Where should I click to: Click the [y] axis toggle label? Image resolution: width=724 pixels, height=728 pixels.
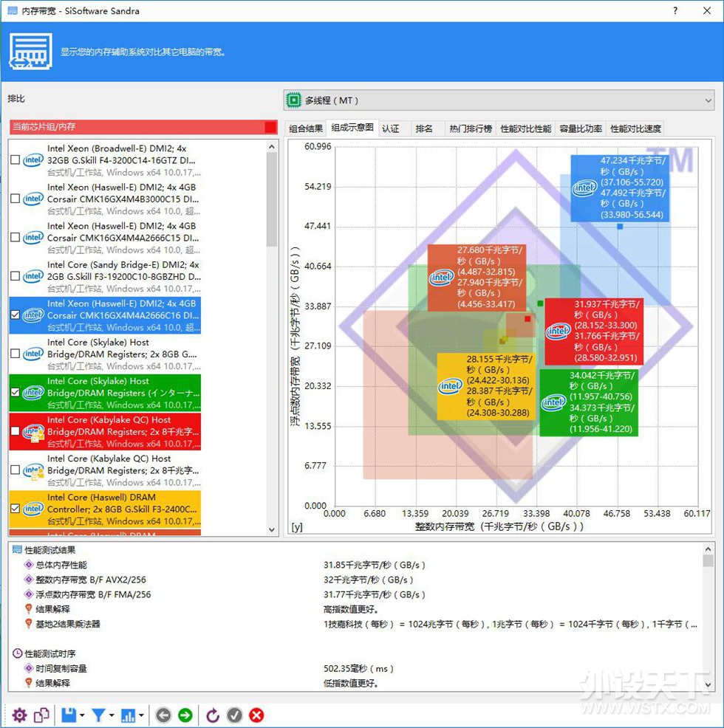pos(297,527)
